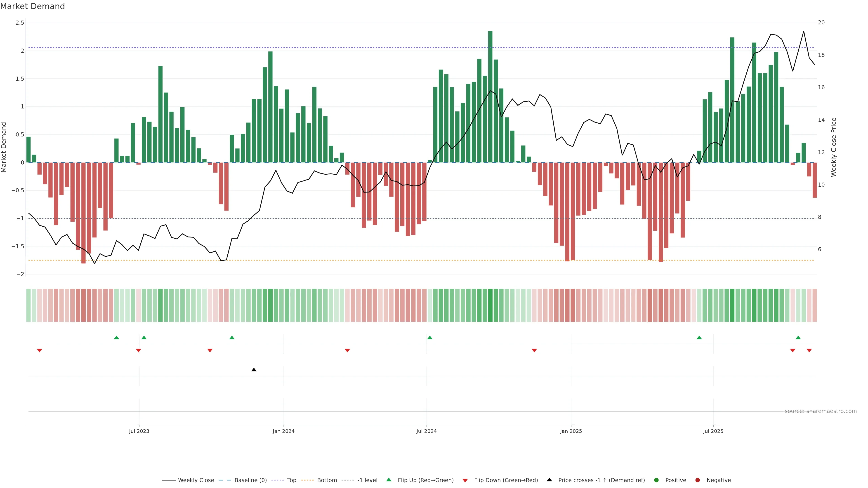This screenshot has width=868, height=488.
Task: Click the red Negative legend dot
Action: [x=698, y=480]
